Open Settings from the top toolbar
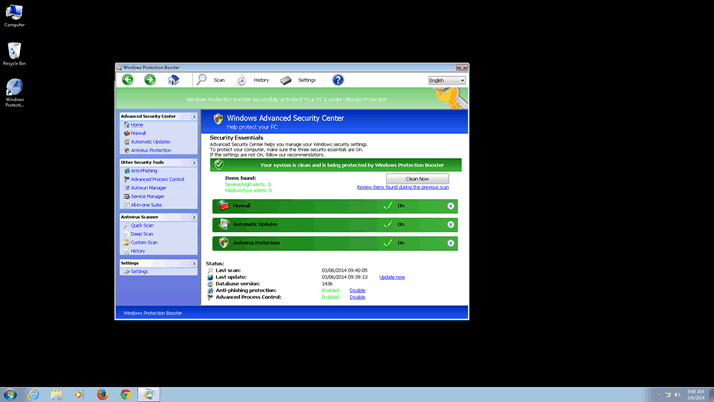 [x=299, y=80]
